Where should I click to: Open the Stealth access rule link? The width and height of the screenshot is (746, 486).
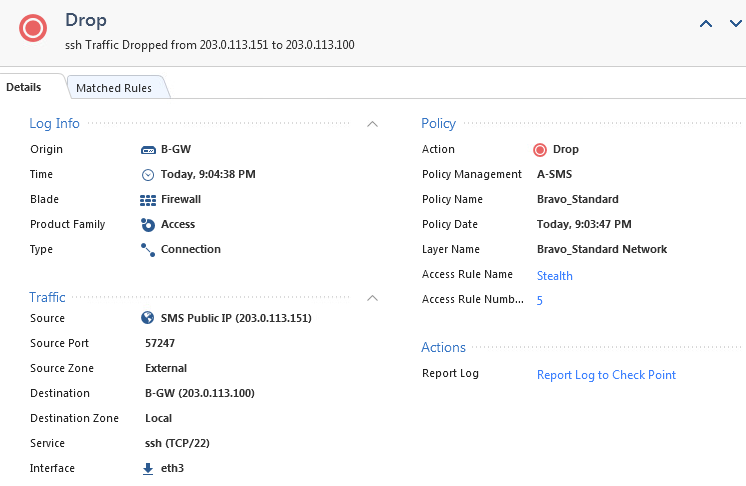click(x=555, y=276)
